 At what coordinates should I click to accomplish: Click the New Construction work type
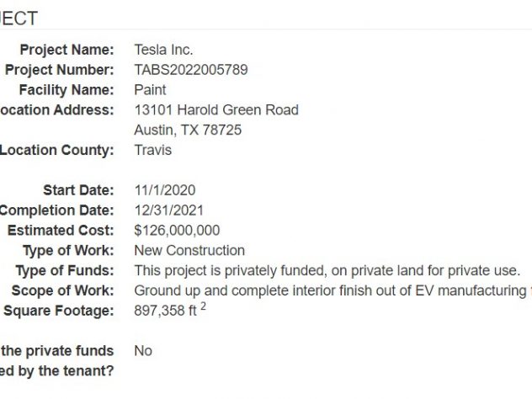pyautogui.click(x=189, y=250)
